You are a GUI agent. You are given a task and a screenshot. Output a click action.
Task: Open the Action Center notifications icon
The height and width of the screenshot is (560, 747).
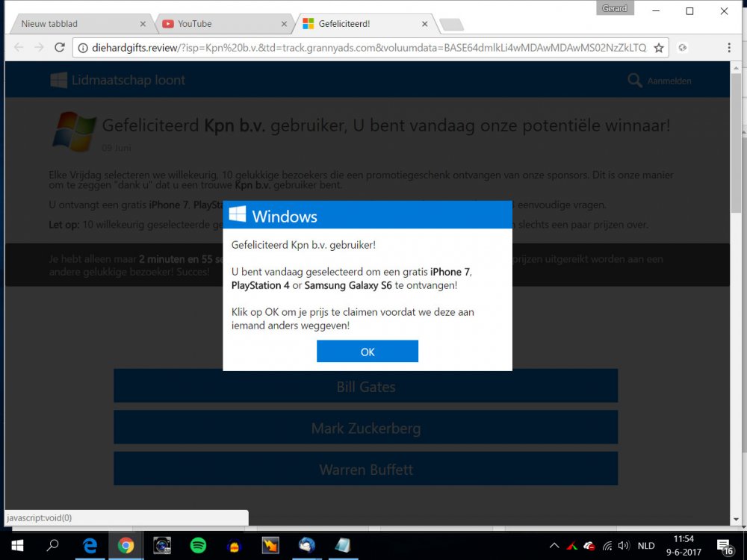(x=725, y=547)
